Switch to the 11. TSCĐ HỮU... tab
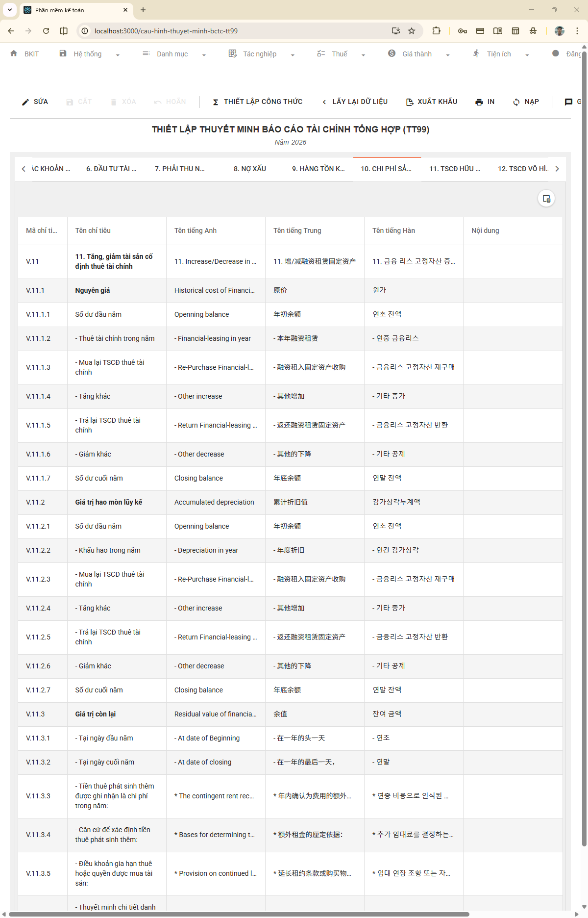 coord(455,169)
